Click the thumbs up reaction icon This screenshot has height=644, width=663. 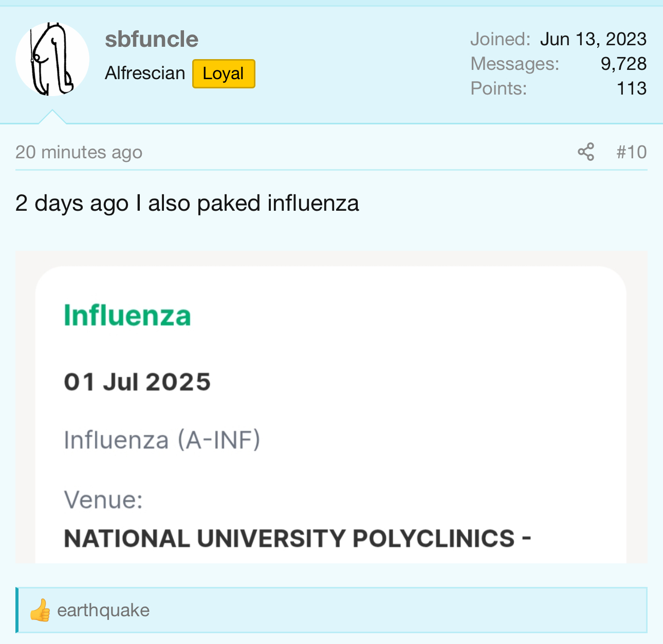point(40,611)
